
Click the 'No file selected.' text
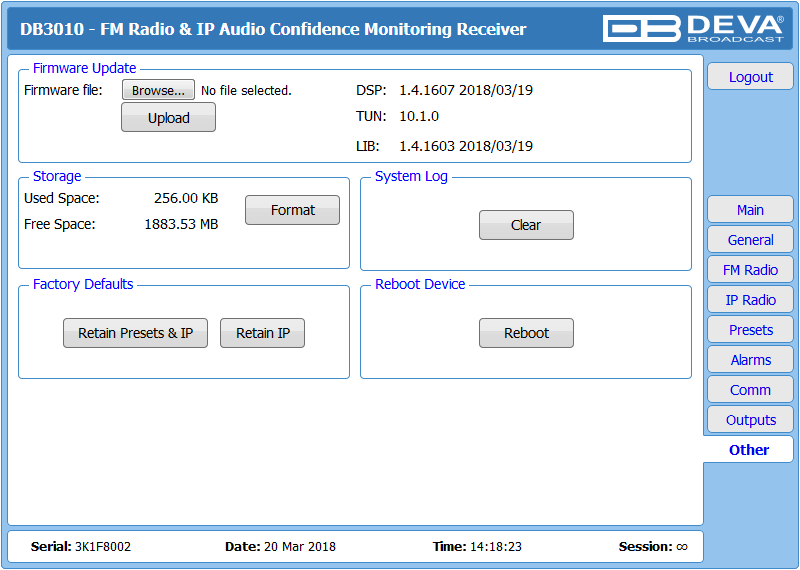pos(246,90)
